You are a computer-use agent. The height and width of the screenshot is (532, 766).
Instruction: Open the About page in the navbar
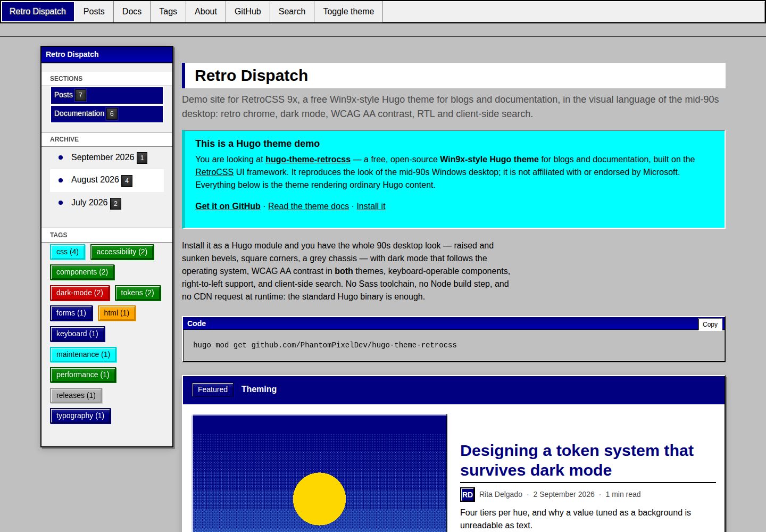[x=206, y=11]
